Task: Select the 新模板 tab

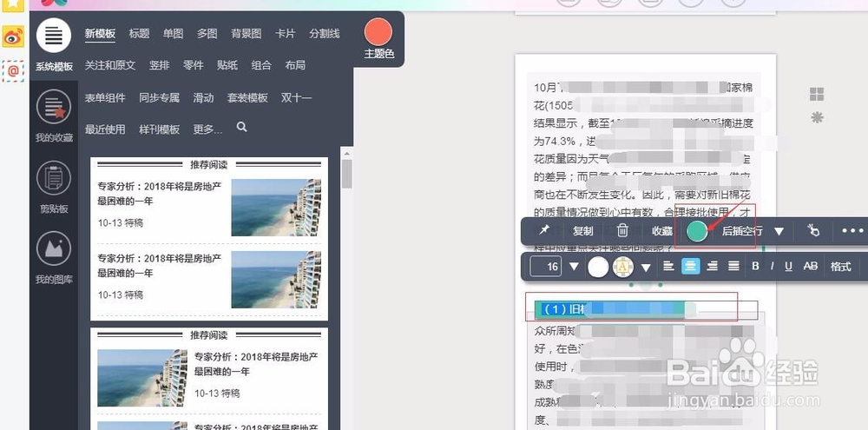Action: pyautogui.click(x=100, y=34)
